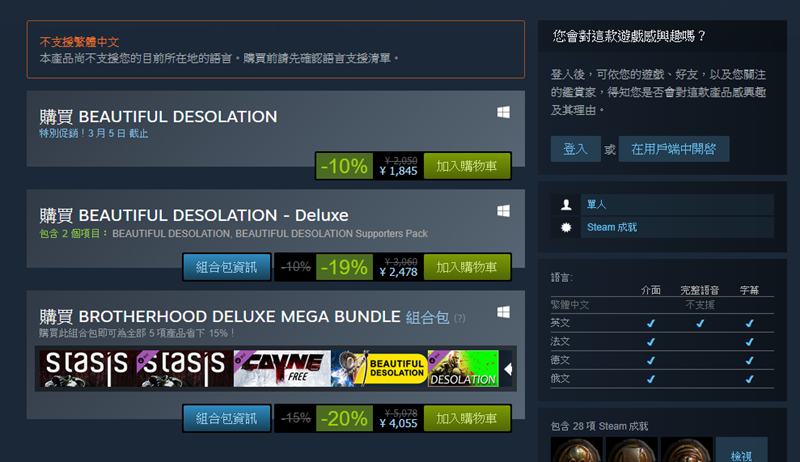The image size is (800, 462).
Task: Click the 登入 login button
Action: coord(576,149)
